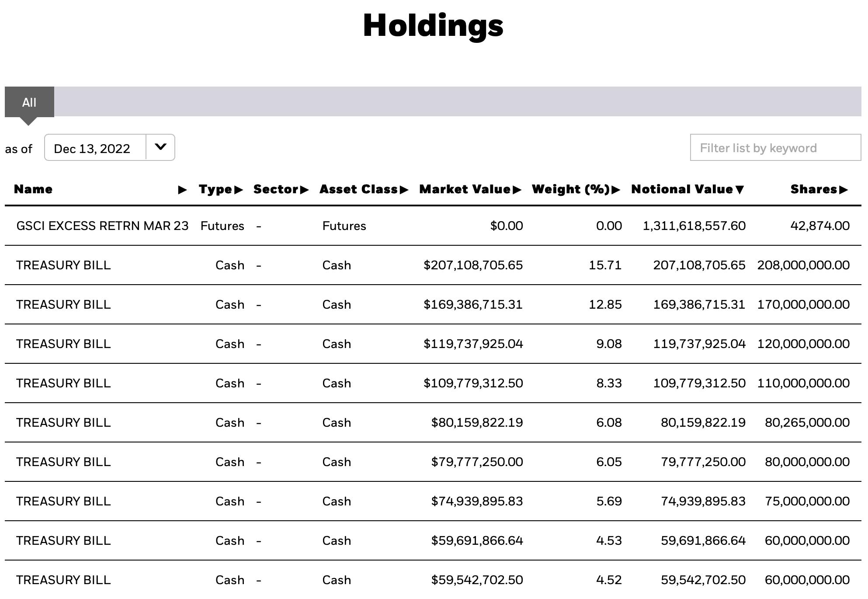Click the 4.52 weight cell
Viewport: 868px width, 599px height.
pos(609,580)
